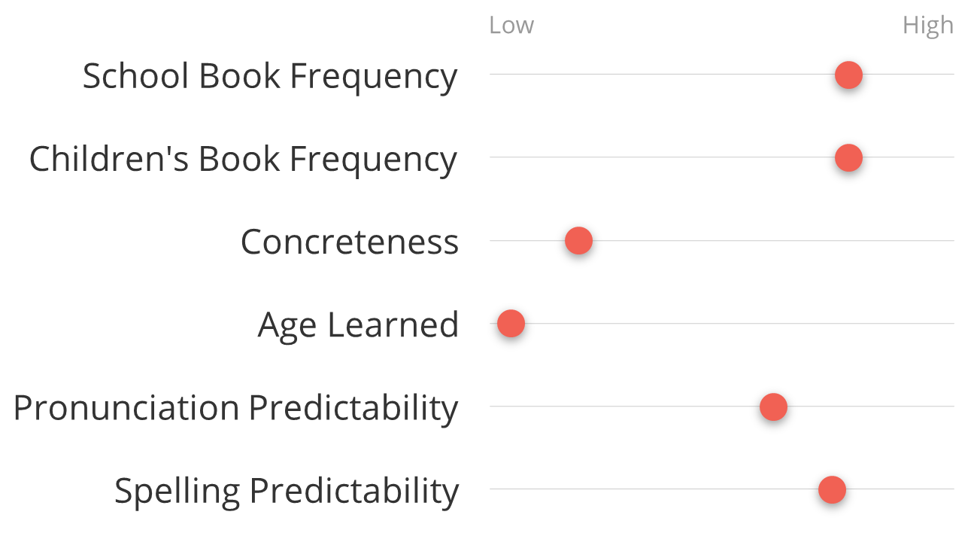Click the Age Learned slider track line

[x=722, y=324]
